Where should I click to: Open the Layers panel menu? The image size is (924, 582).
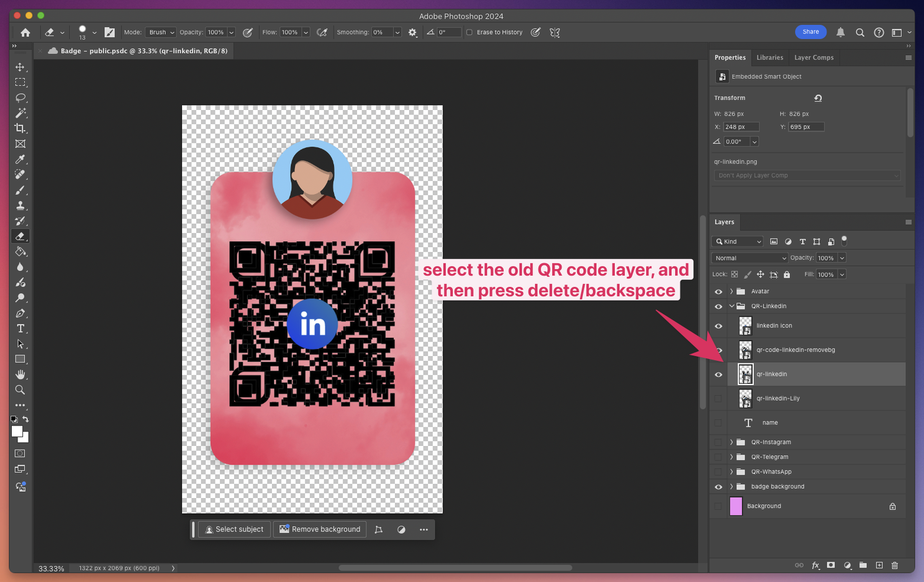908,222
